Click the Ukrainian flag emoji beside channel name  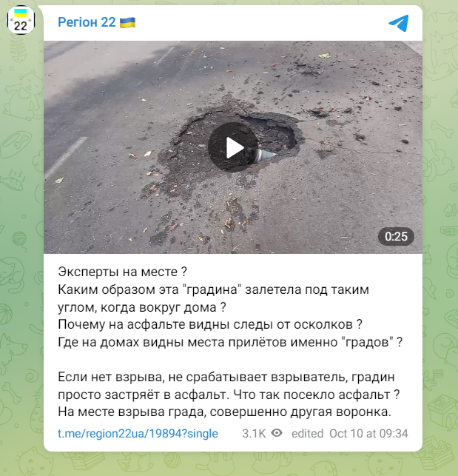(x=127, y=22)
